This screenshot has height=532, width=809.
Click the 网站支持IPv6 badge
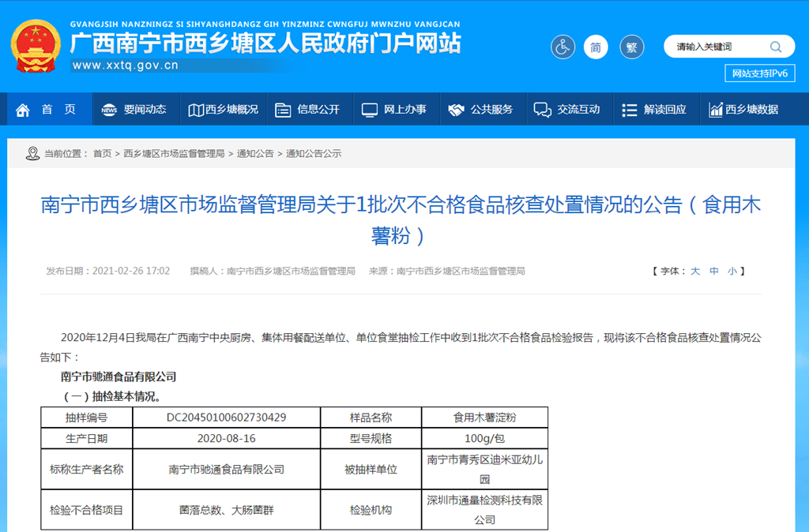point(759,73)
